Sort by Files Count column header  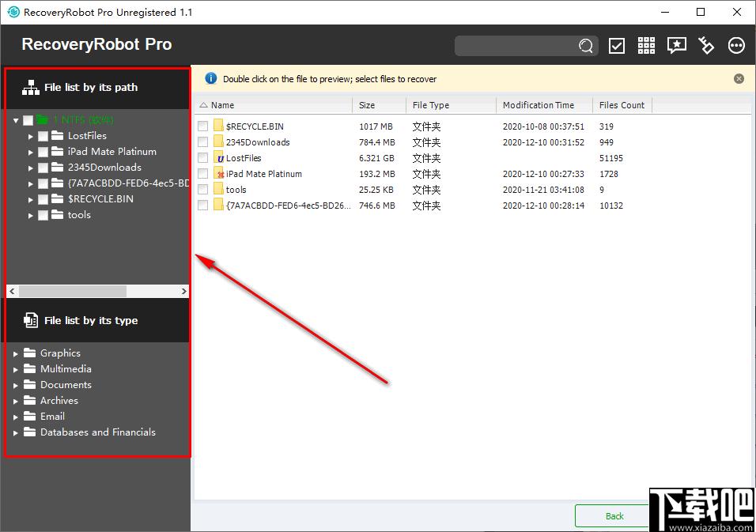click(622, 105)
